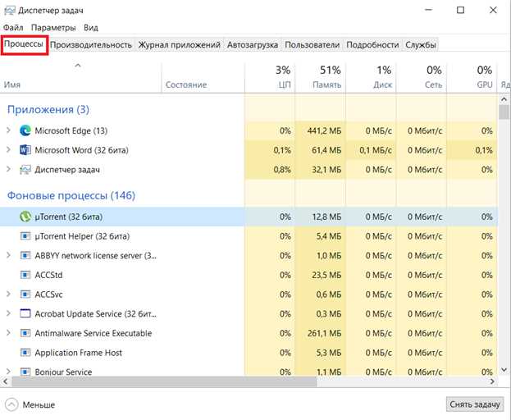Open the Вид menu
This screenshot has width=511, height=420.
pos(91,28)
